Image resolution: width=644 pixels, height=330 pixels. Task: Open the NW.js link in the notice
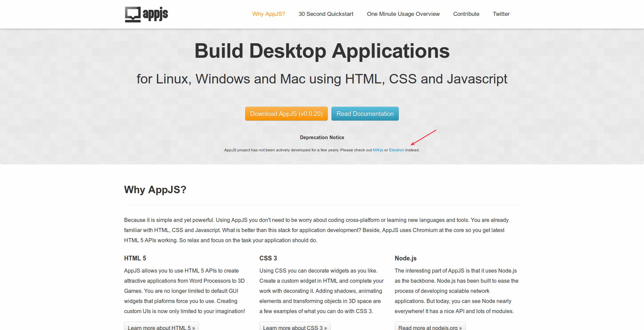pos(377,150)
